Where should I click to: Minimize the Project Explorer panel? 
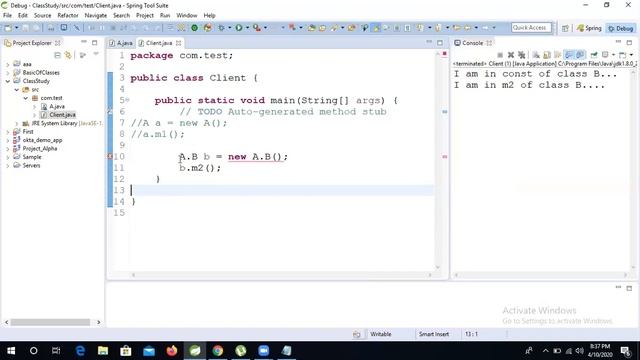click(x=83, y=42)
